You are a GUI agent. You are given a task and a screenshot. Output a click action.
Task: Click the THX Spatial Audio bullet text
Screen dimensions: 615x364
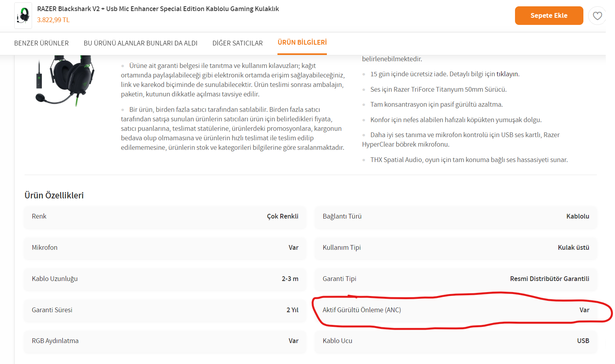point(469,160)
